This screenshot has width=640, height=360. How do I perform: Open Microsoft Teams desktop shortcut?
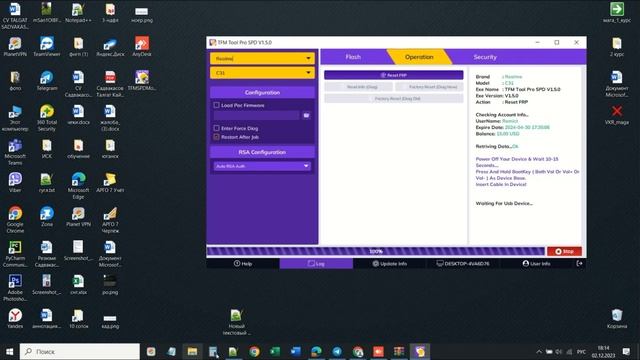15,151
